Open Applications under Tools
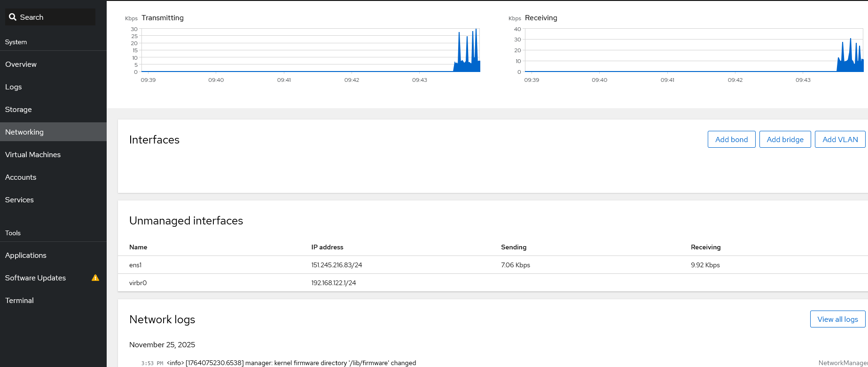This screenshot has height=367, width=868. pyautogui.click(x=26, y=255)
